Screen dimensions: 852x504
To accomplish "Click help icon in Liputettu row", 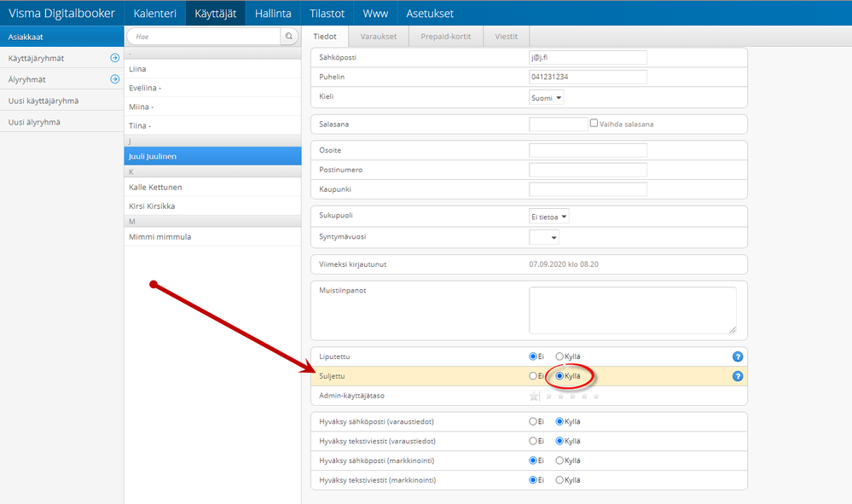I will click(x=738, y=356).
